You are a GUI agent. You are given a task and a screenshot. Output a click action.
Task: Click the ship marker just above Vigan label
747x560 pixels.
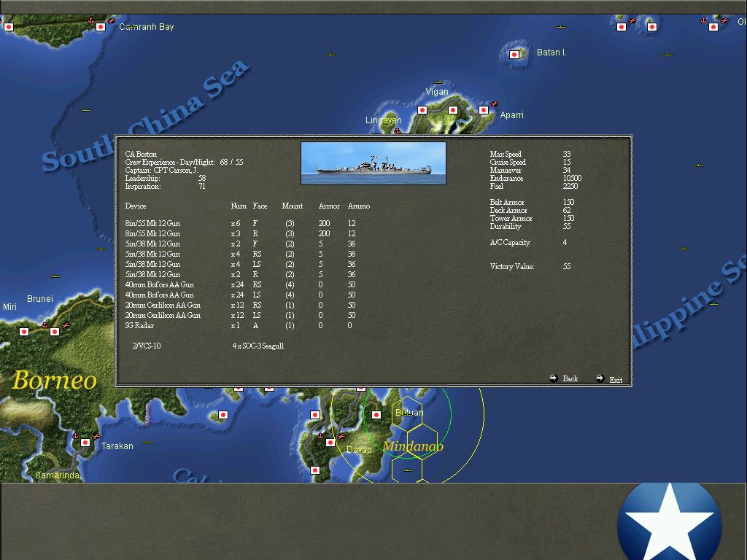(438, 82)
